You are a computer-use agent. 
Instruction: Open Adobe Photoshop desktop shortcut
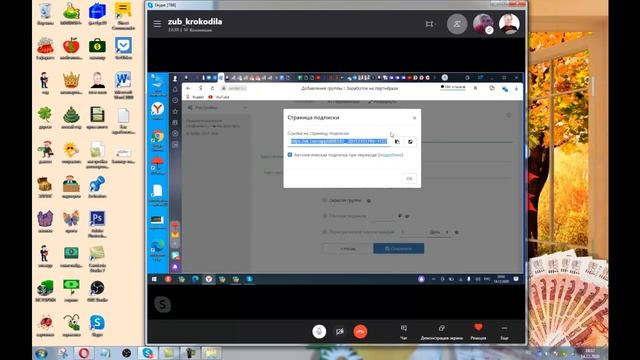click(97, 223)
